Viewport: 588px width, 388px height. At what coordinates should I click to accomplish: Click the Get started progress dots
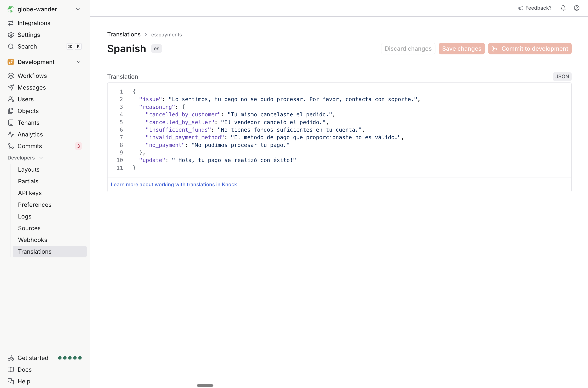coord(70,358)
